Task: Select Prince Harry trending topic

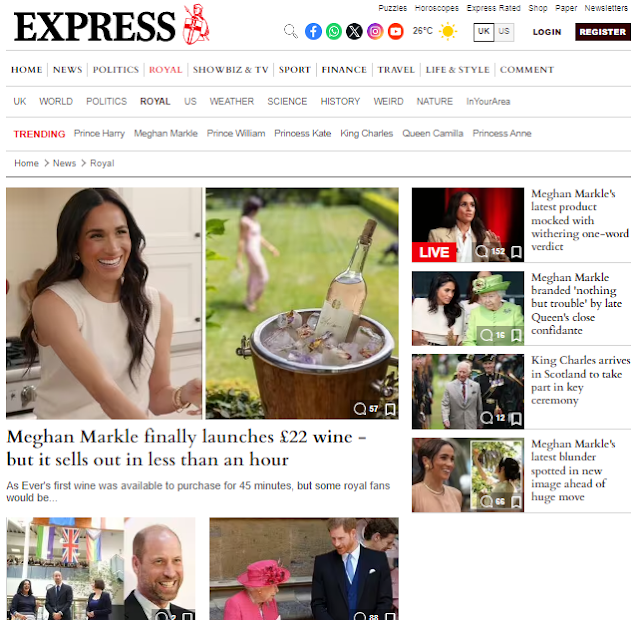Action: click(x=99, y=133)
